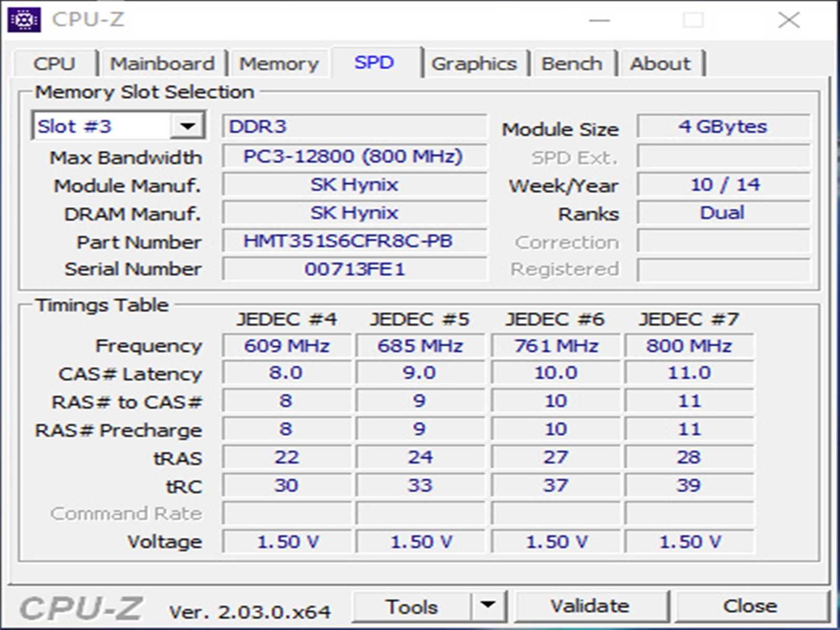Screen dimensions: 840x630
Task: Click the CPU-Z app icon in title bar
Action: [x=24, y=20]
